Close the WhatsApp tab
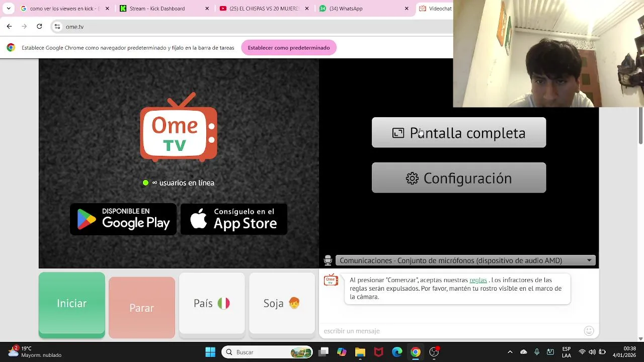 tap(407, 9)
